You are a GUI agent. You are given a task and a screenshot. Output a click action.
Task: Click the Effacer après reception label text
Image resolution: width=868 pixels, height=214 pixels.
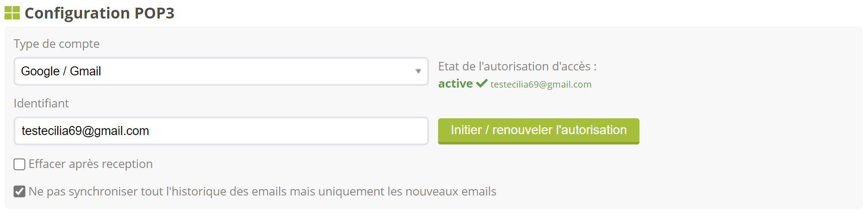[90, 164]
